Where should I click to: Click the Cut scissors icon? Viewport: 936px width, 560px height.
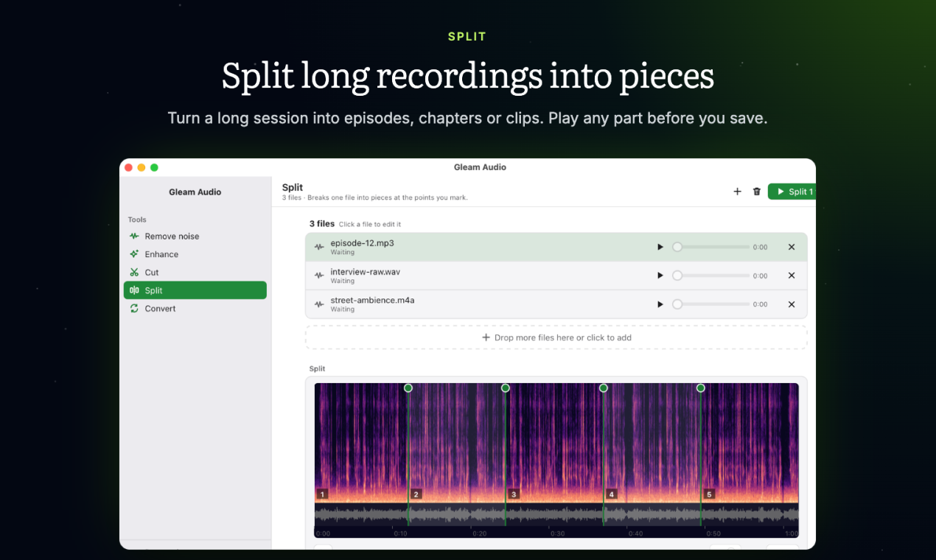click(x=134, y=273)
